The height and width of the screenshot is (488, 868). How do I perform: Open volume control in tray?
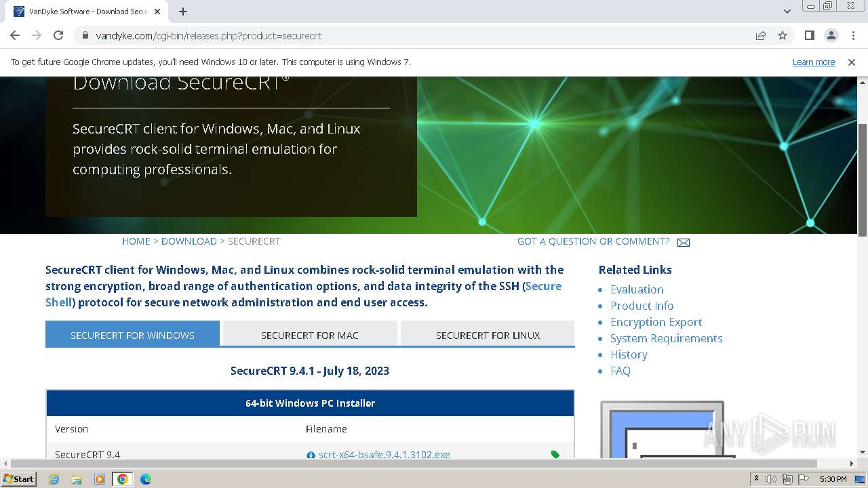coord(771,479)
